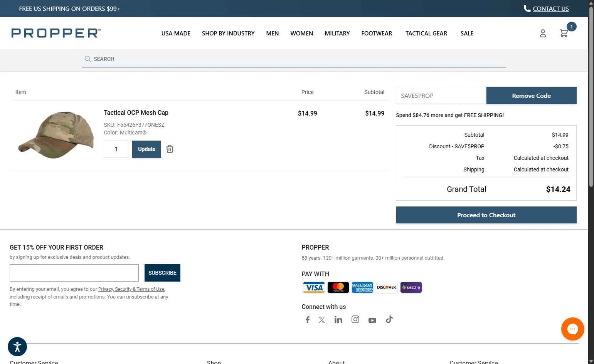Click the Update quantity button

pyautogui.click(x=146, y=149)
